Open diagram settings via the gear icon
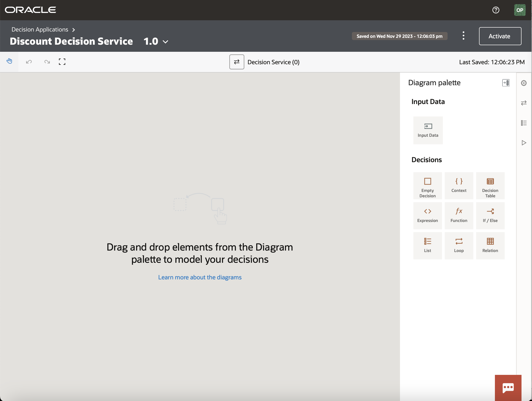The image size is (532, 401). [524, 83]
